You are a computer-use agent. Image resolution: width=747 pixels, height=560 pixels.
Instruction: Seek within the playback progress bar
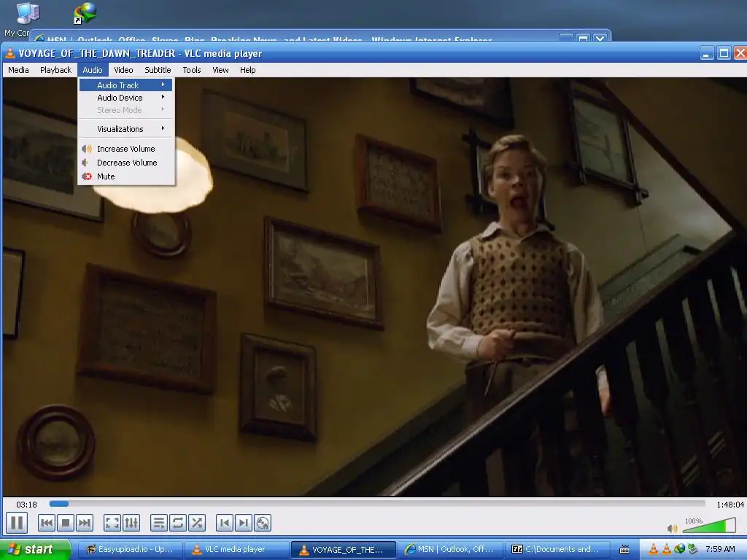377,504
